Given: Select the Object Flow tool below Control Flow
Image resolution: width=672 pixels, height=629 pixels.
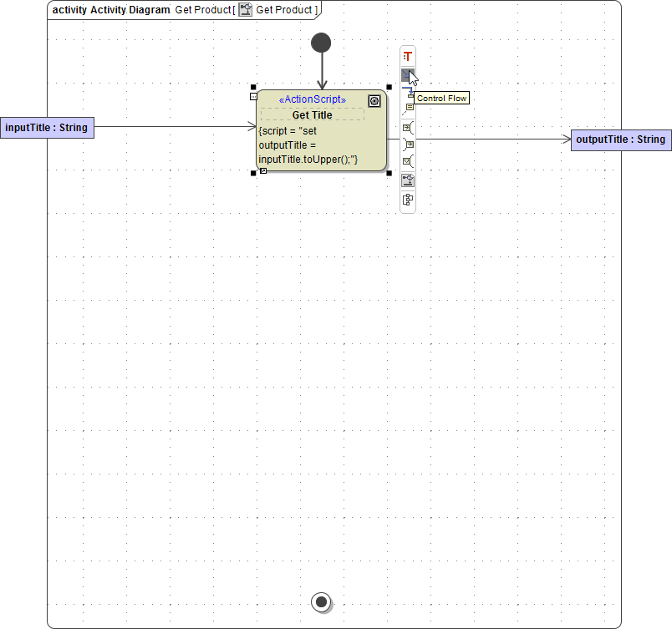Looking at the screenshot, I should pos(408,90).
